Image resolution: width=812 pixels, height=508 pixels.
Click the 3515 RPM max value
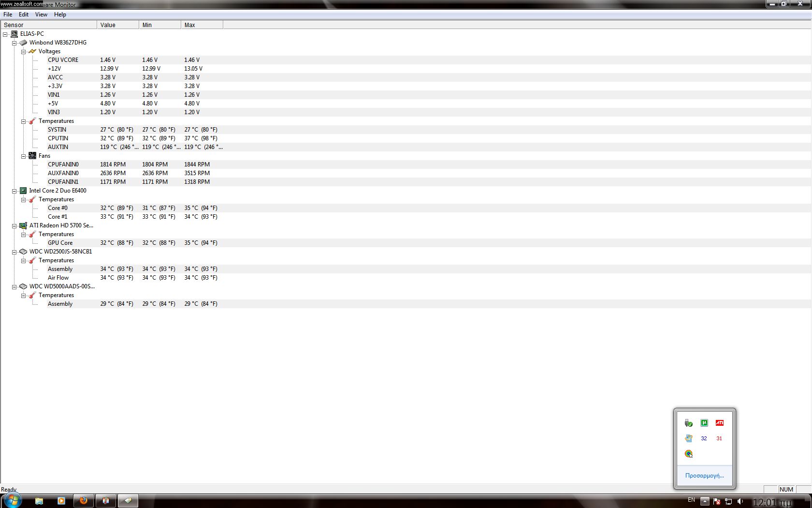tap(197, 173)
